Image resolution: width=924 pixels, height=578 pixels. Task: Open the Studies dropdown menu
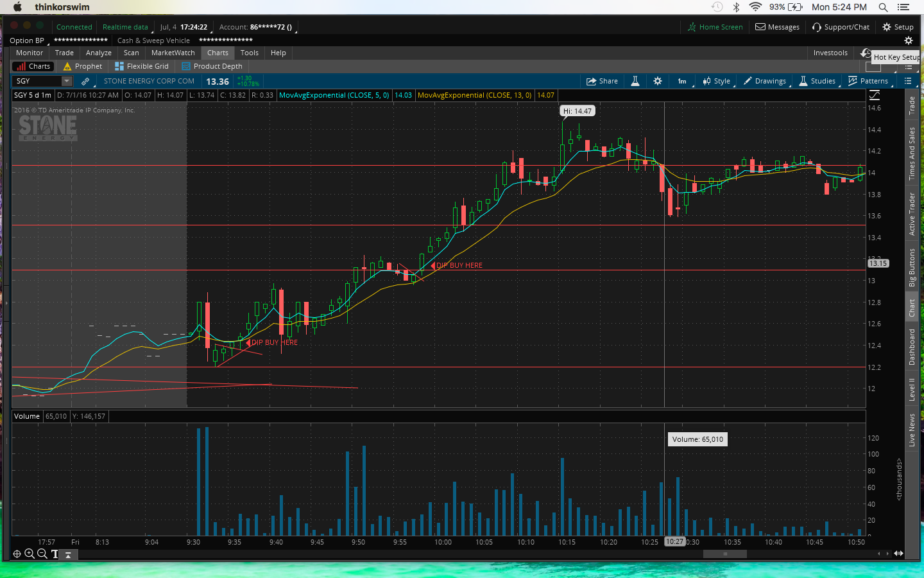click(817, 81)
